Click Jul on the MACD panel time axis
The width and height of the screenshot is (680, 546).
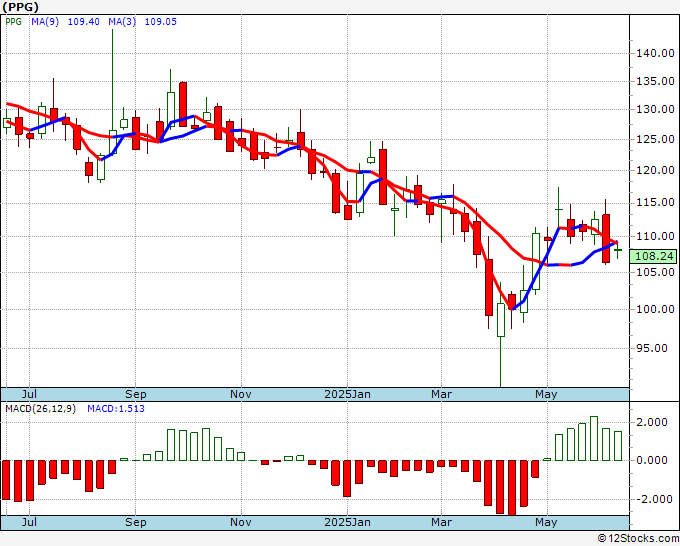29,522
